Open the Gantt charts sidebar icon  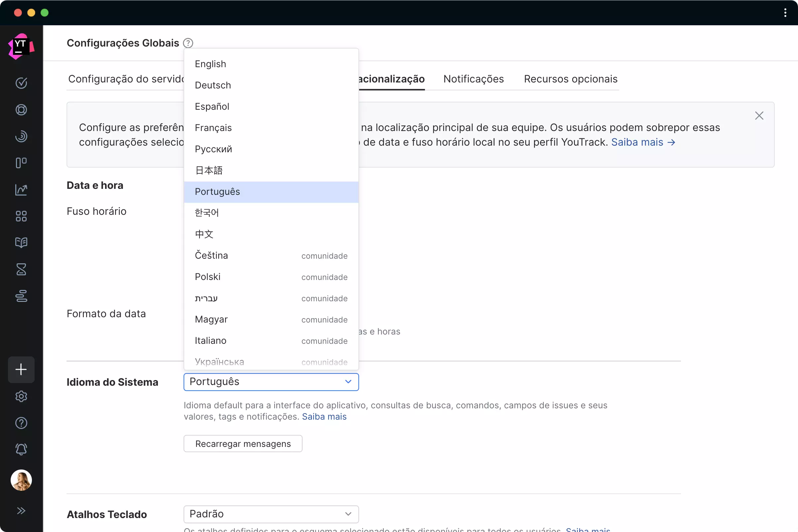[21, 296]
